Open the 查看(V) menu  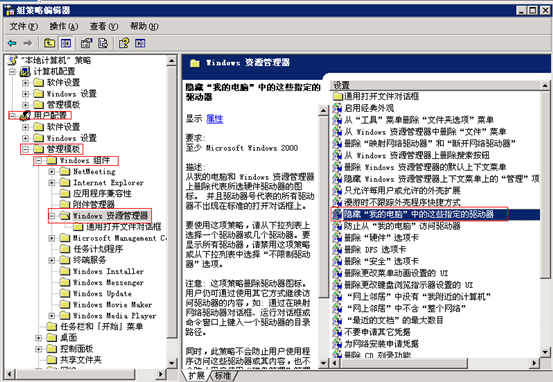104,26
